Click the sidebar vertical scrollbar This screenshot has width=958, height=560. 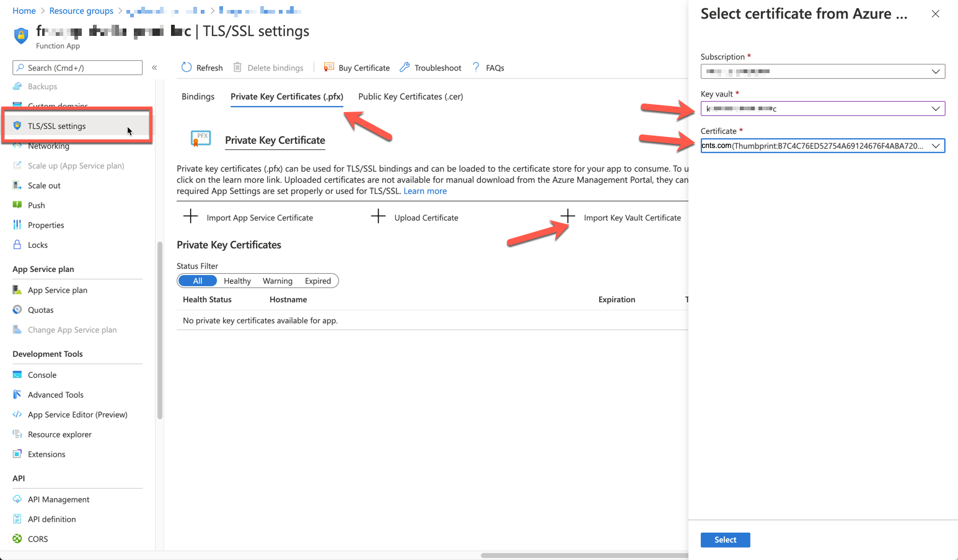[x=160, y=330]
